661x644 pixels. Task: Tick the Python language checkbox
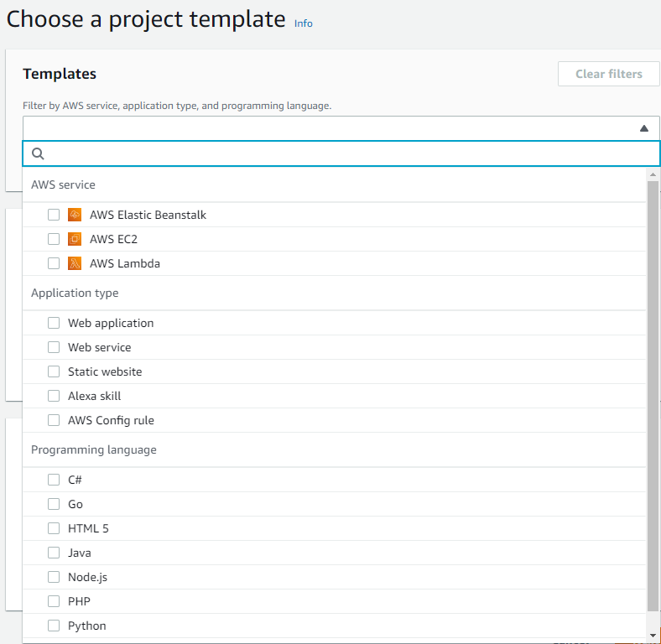[54, 626]
